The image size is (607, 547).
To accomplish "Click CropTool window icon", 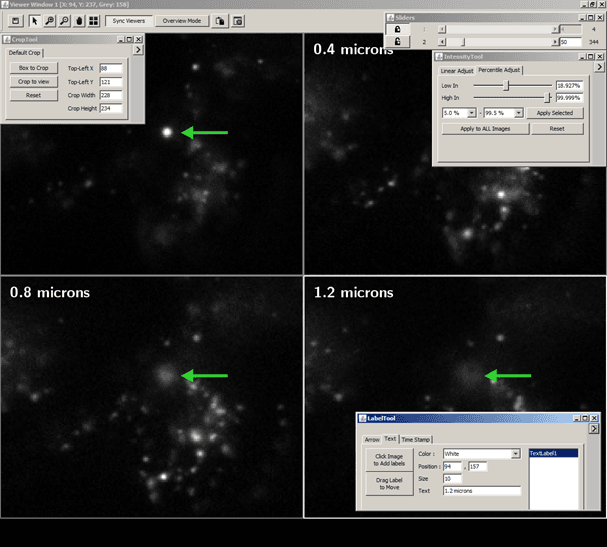I will 7,39.
